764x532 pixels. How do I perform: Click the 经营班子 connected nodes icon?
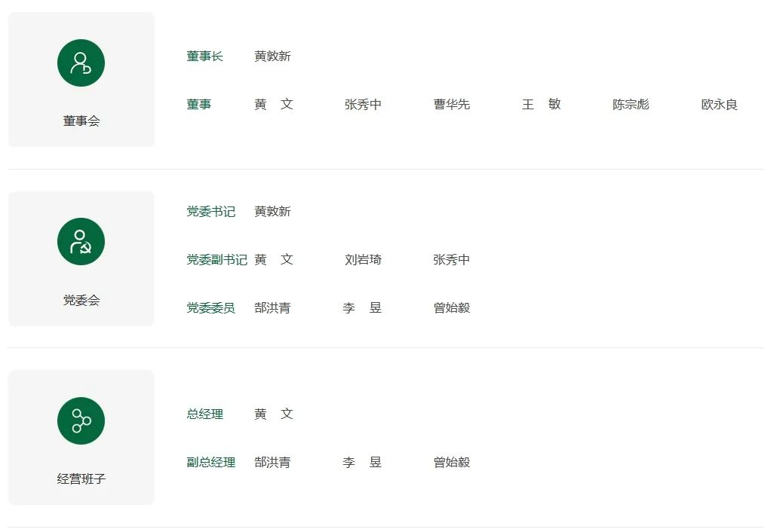(x=81, y=420)
